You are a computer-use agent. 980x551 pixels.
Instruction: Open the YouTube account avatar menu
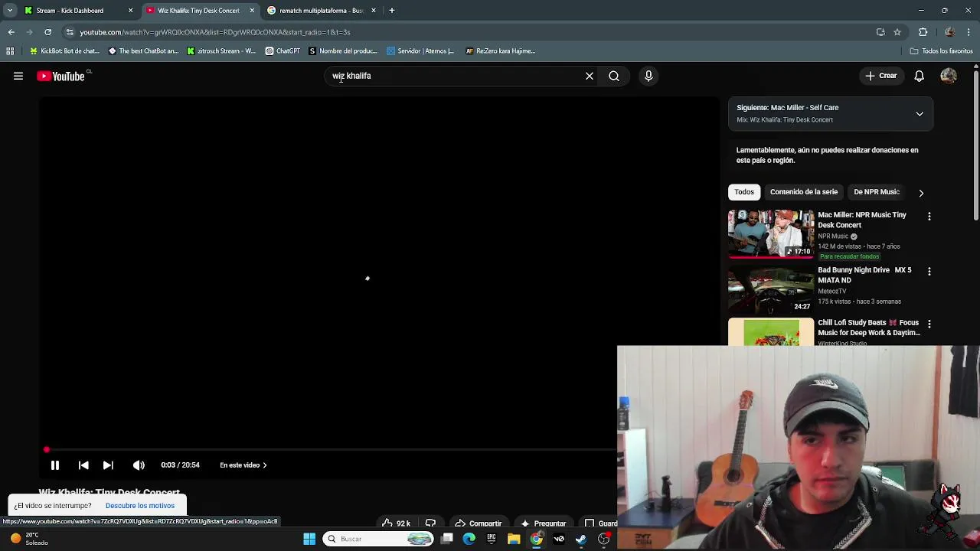[949, 76]
